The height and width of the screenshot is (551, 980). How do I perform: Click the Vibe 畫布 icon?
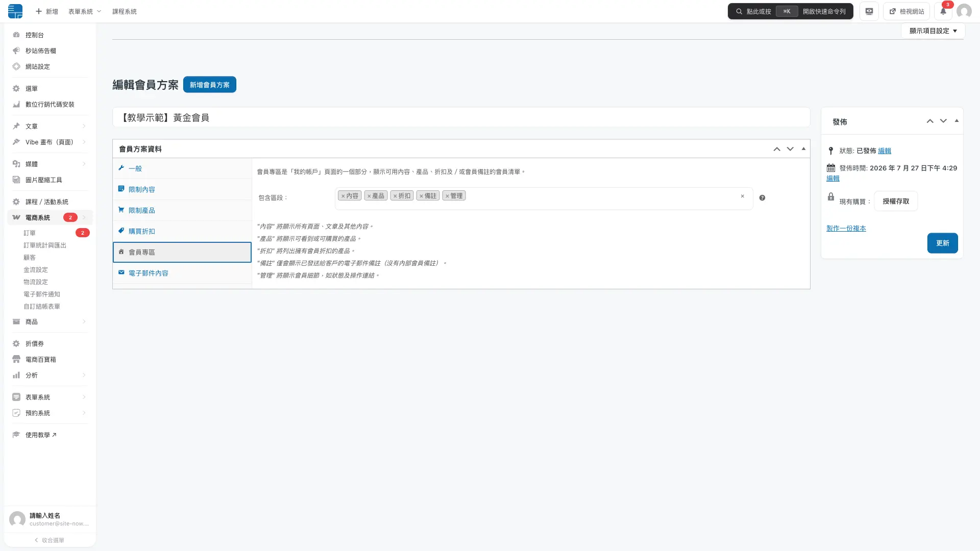16,142
